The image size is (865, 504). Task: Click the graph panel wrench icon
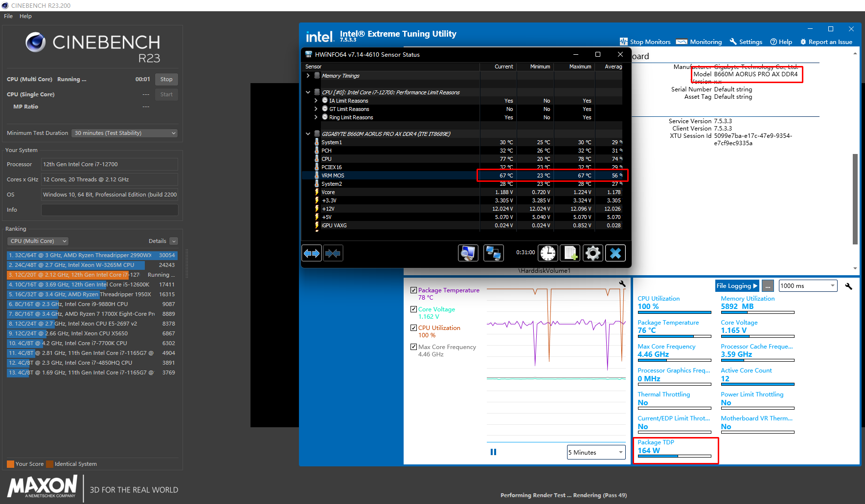[x=622, y=284]
